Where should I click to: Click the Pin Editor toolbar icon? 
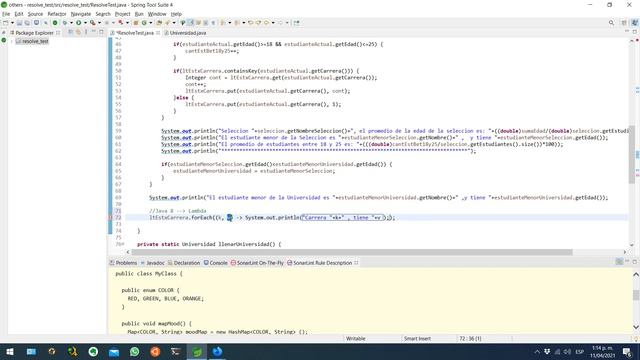pos(296,23)
